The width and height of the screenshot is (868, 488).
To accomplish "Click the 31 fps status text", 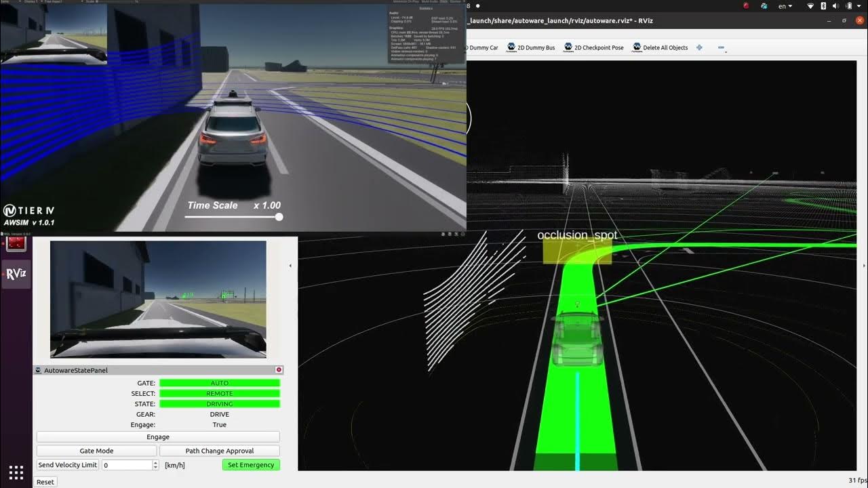I will [857, 481].
